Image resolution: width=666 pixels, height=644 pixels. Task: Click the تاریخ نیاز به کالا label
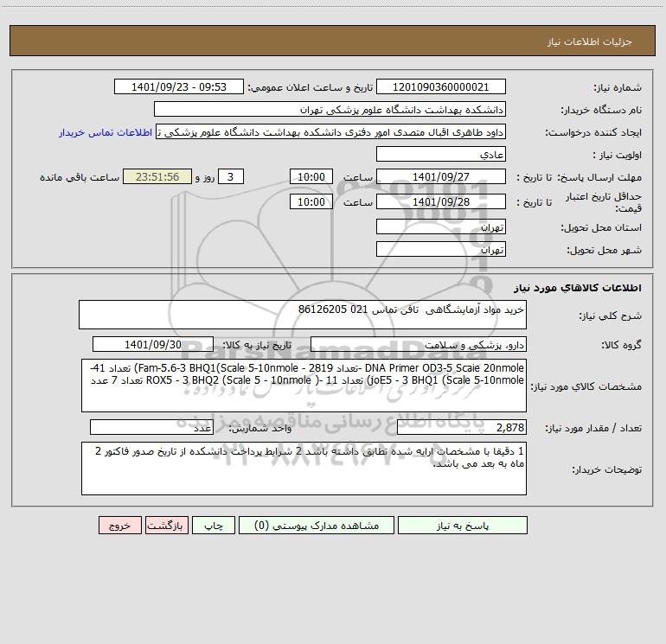click(257, 345)
